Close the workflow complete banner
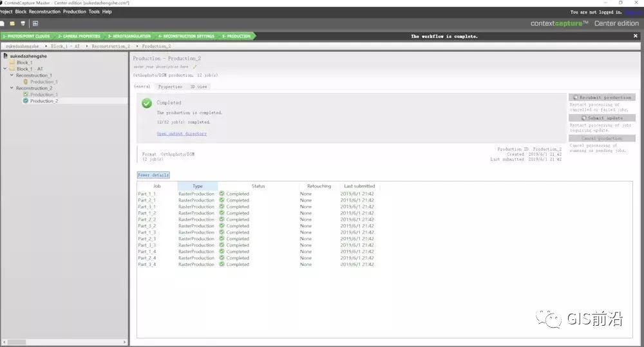Viewport: 644px width, 347px height. 636,36
